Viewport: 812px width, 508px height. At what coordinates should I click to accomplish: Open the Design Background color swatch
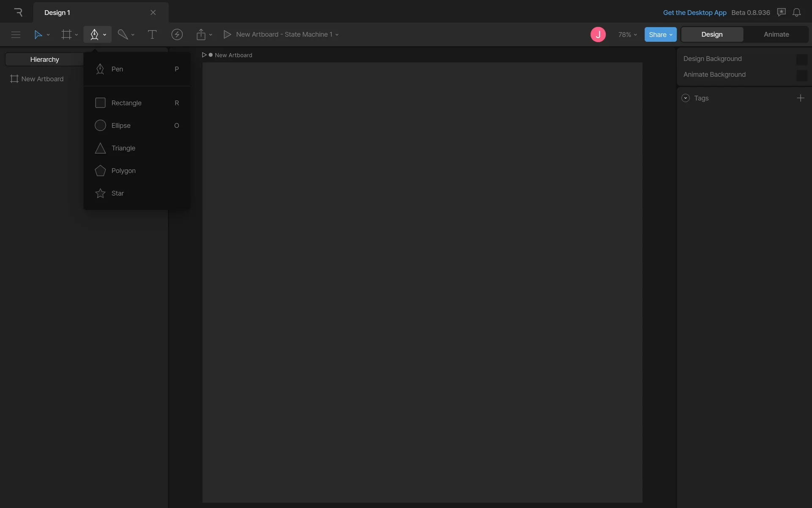(x=801, y=59)
